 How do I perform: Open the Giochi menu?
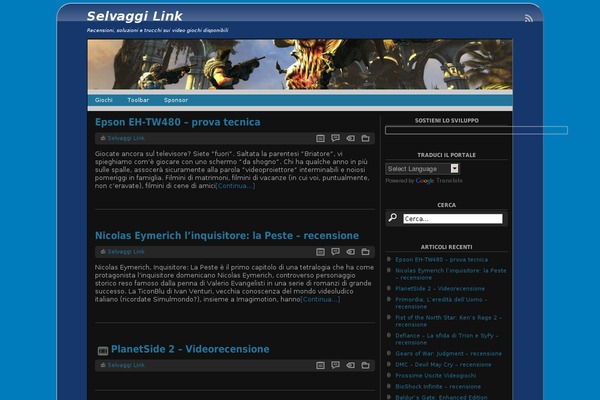104,100
